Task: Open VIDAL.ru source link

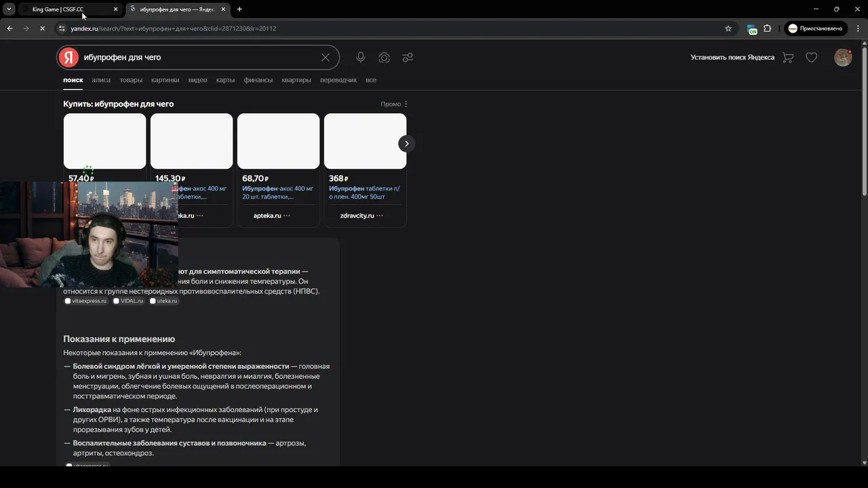Action: (x=128, y=301)
